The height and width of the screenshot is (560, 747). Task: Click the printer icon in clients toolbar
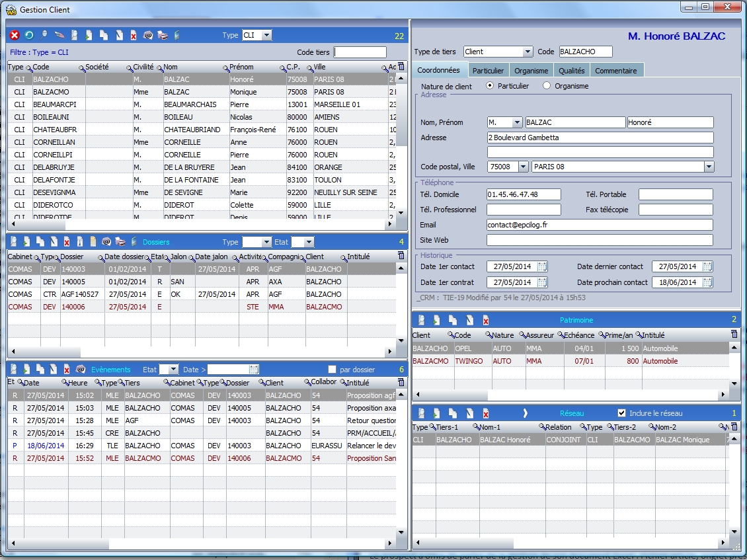(x=163, y=35)
